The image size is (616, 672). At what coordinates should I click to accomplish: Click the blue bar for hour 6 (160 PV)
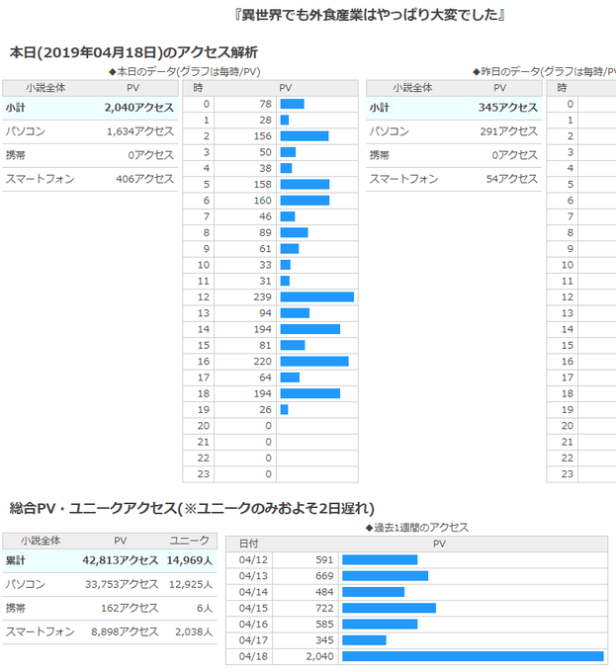(306, 201)
